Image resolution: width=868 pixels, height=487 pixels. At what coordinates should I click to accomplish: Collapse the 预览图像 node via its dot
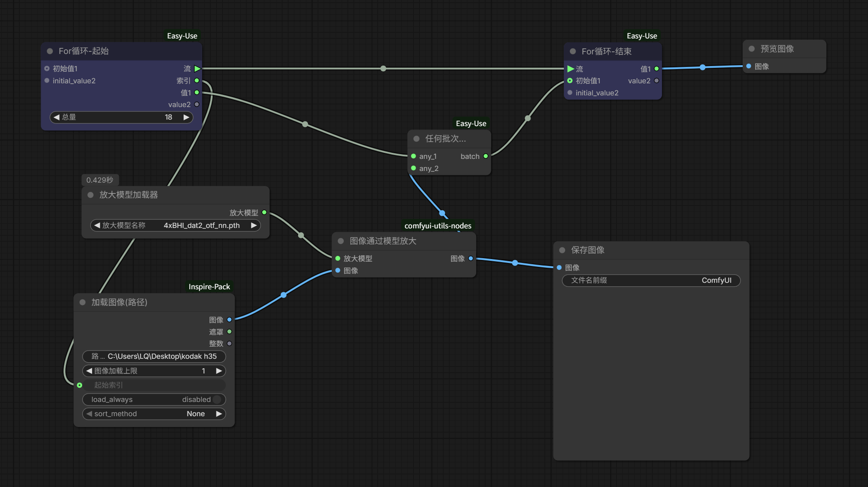click(752, 49)
